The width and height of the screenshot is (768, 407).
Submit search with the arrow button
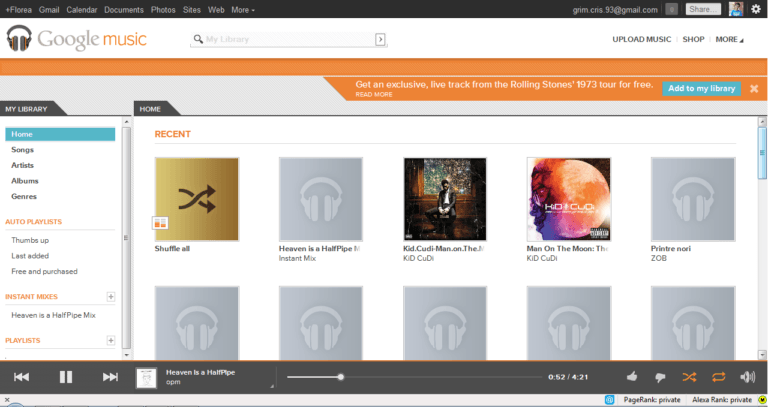(380, 39)
